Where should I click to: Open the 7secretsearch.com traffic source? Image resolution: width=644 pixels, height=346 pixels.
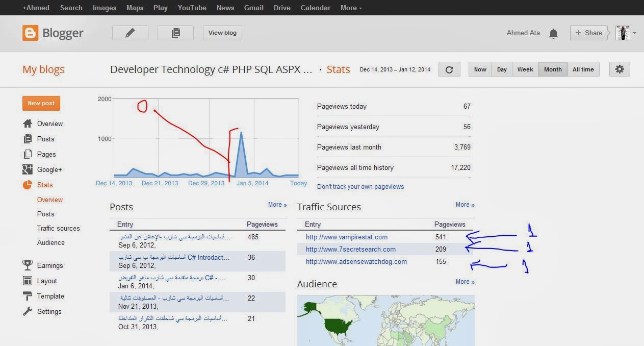click(x=351, y=250)
